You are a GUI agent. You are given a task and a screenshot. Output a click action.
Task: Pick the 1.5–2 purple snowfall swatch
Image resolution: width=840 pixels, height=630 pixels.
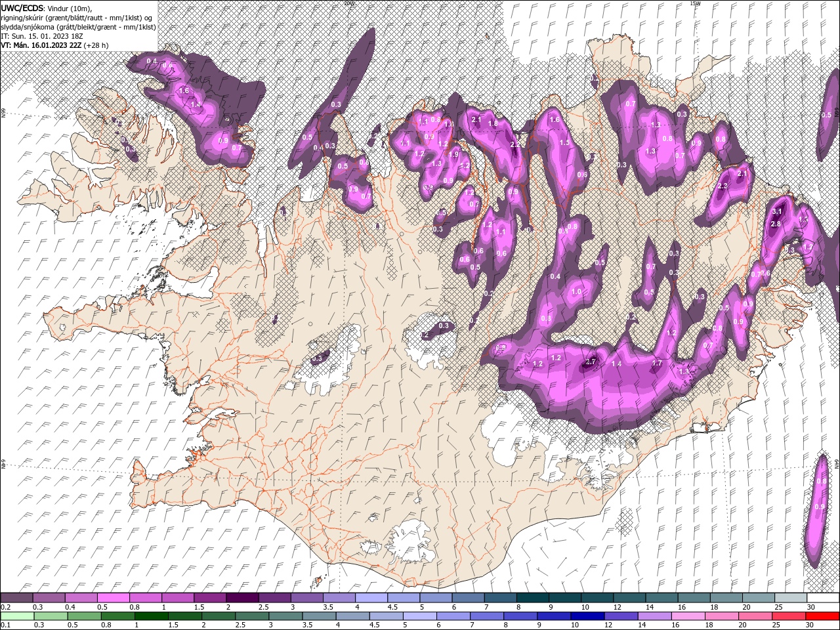tap(209, 598)
